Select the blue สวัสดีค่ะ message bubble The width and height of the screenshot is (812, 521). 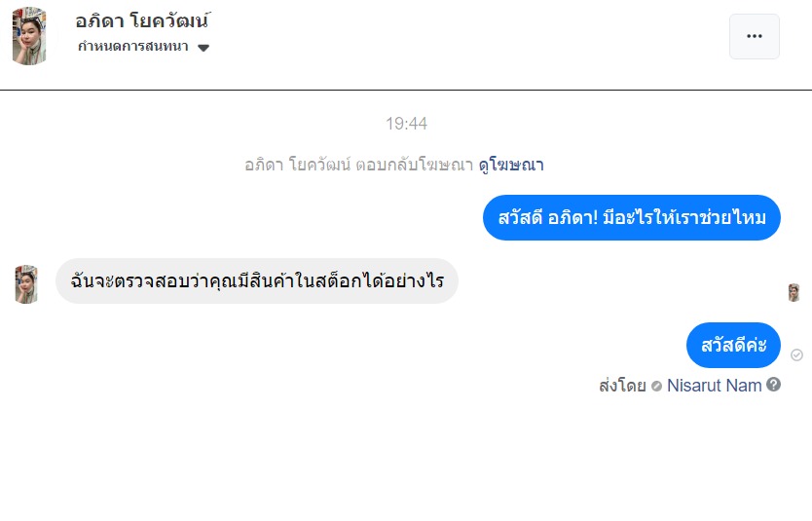[733, 346]
